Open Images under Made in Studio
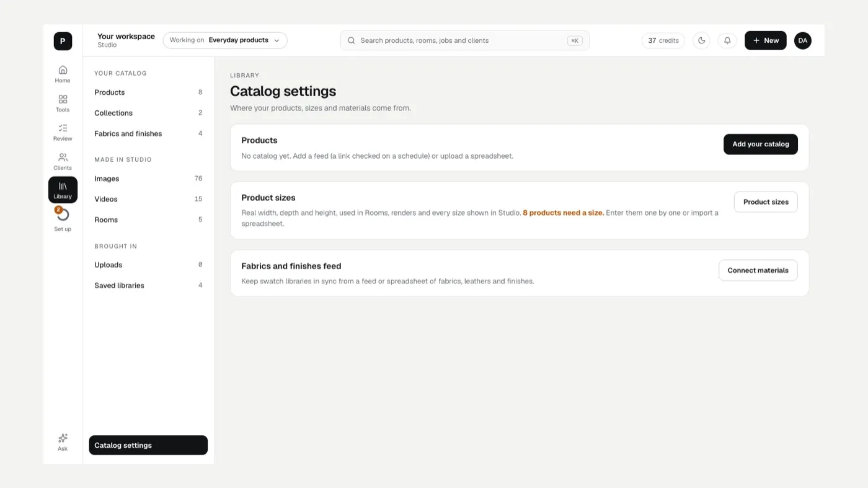The width and height of the screenshot is (868, 488). click(x=148, y=179)
